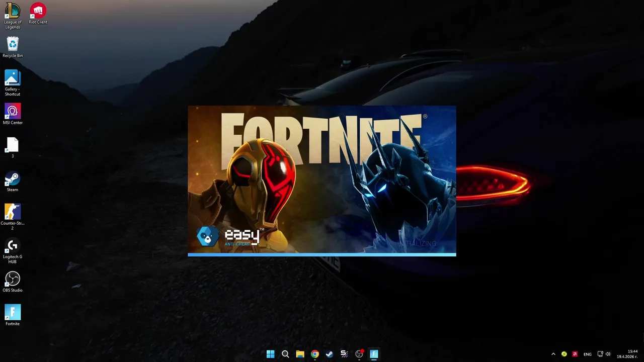Click the FORTNITE title on the splash
Image resolution: width=644 pixels, height=362 pixels.
point(323,140)
